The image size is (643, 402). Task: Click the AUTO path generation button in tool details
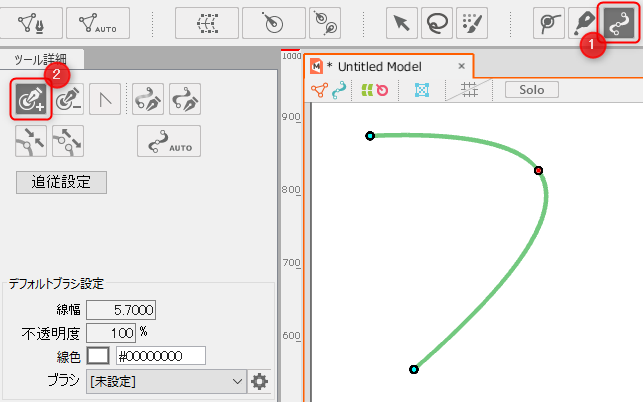point(169,141)
